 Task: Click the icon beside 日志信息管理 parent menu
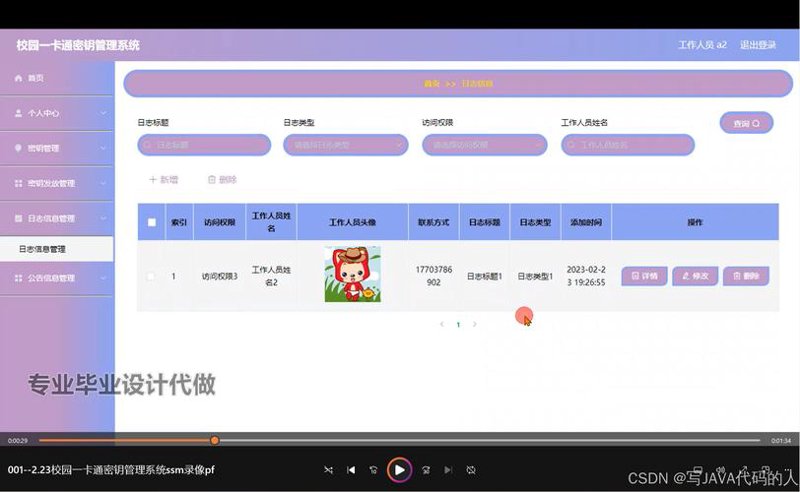point(18,218)
